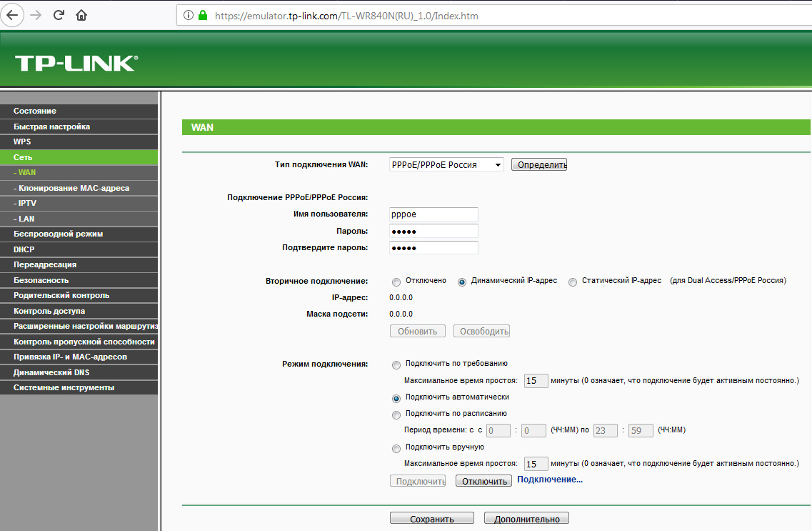
Task: Open the Безопасность menu section
Action: click(x=79, y=280)
